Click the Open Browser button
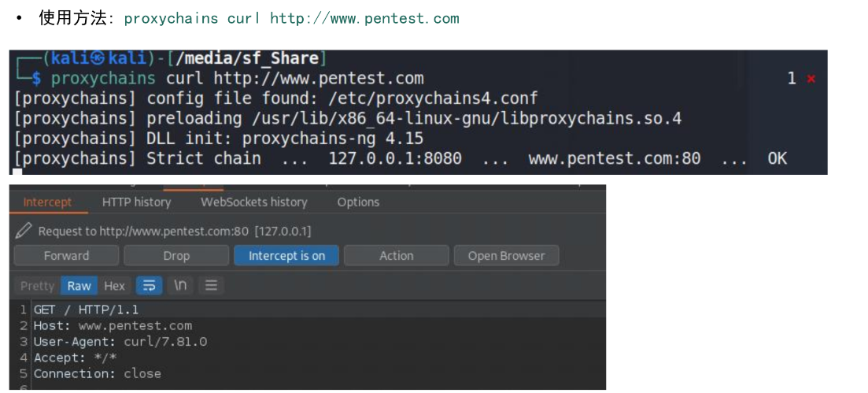 click(x=506, y=256)
